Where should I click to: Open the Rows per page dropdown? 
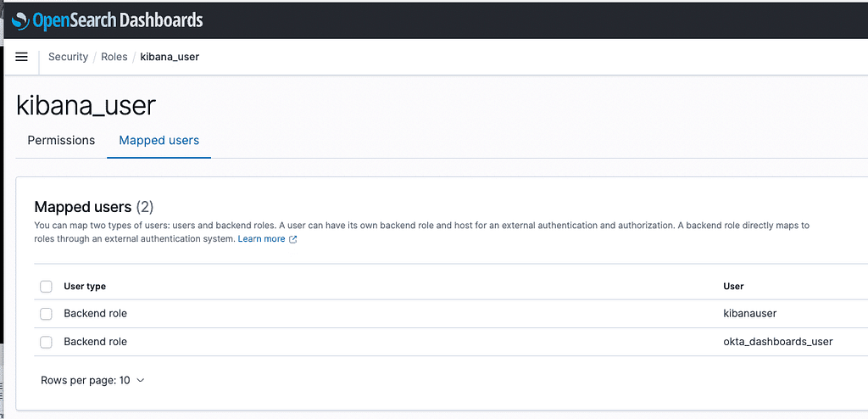click(92, 380)
